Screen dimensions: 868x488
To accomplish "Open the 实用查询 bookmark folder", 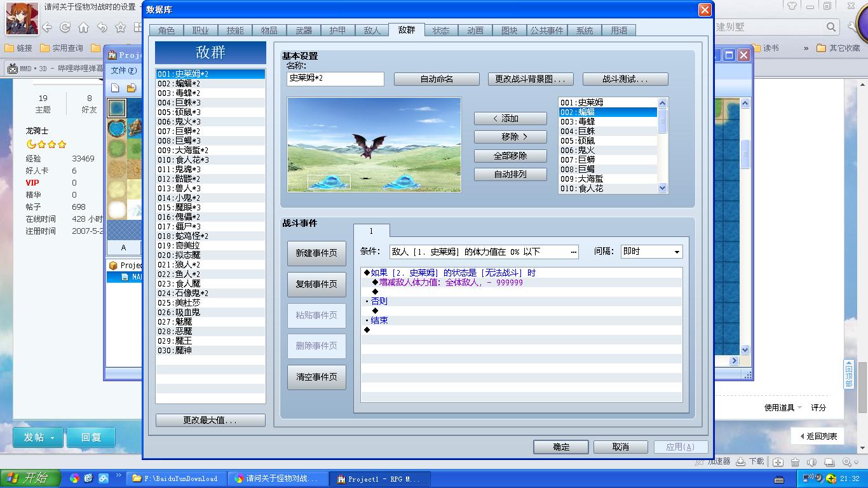I will [x=62, y=48].
